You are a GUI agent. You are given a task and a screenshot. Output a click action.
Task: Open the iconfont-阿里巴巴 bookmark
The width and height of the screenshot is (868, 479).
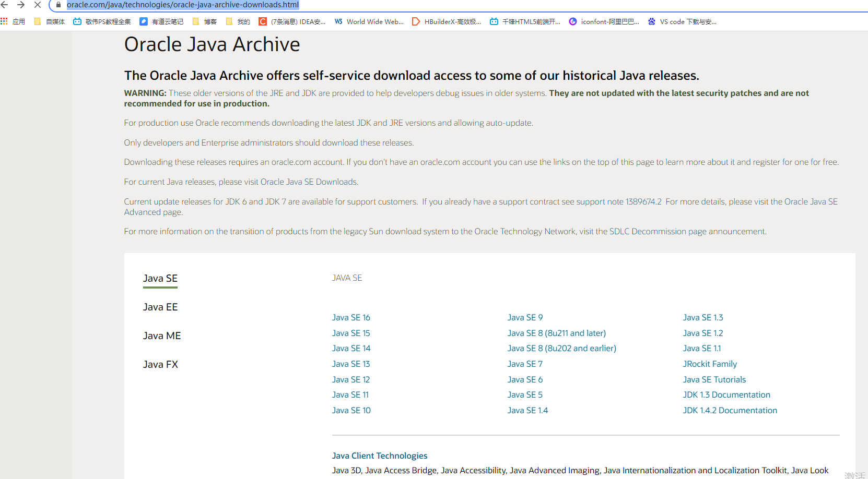tap(604, 21)
